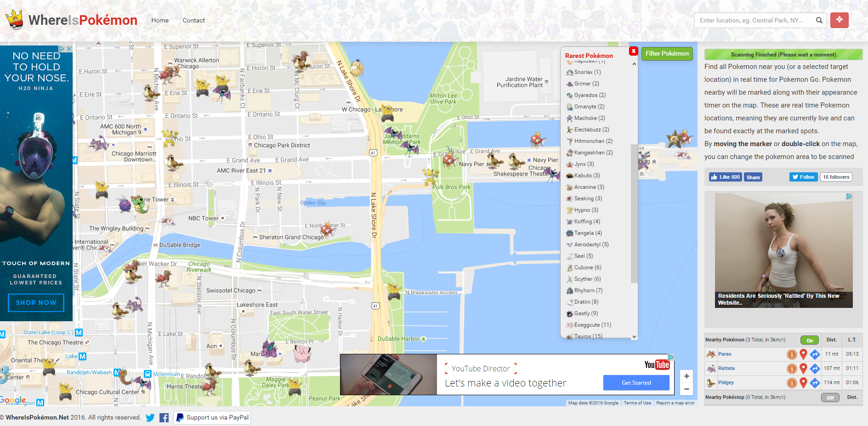The height and width of the screenshot is (426, 868).
Task: Open the 16 followers link
Action: coord(836,177)
